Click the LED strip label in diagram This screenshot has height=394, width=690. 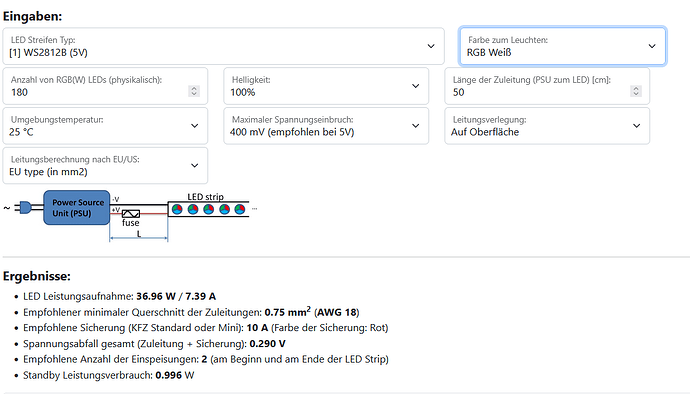pos(206,197)
